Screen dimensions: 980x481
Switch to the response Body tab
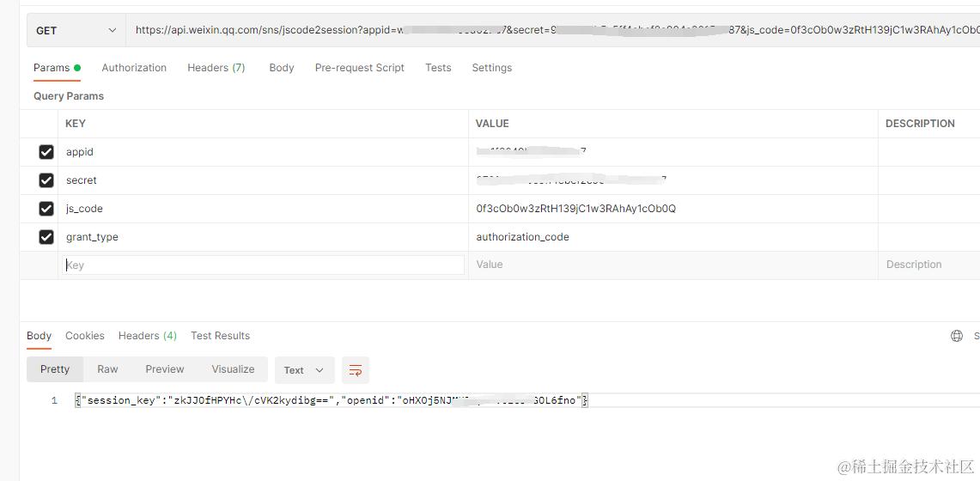pos(39,336)
